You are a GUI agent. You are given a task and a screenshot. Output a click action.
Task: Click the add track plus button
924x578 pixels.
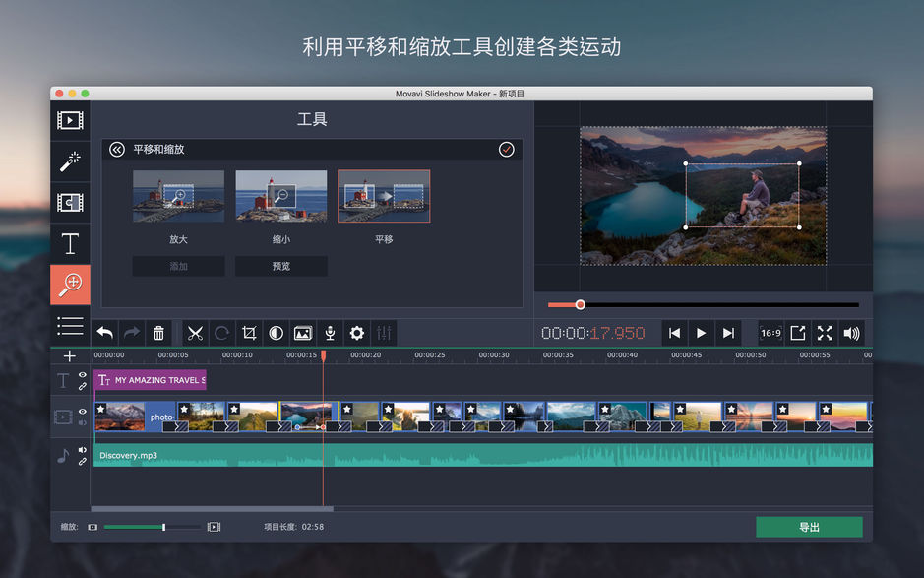(x=69, y=356)
